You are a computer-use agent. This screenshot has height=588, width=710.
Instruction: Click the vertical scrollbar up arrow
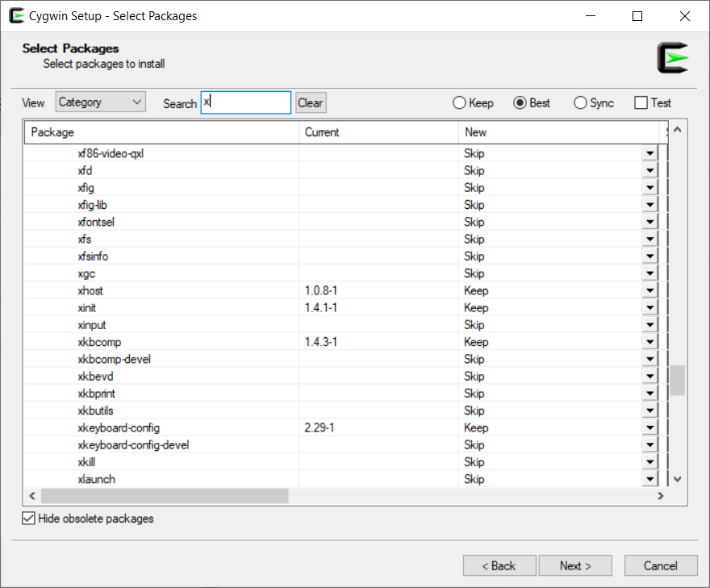coord(678,130)
